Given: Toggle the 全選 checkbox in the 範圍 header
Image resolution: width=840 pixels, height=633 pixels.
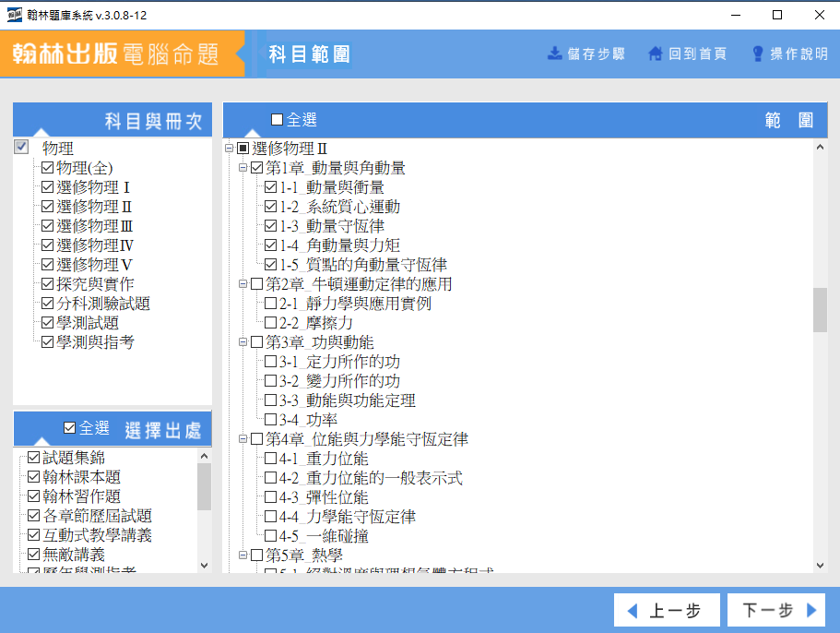Looking at the screenshot, I should click(277, 120).
